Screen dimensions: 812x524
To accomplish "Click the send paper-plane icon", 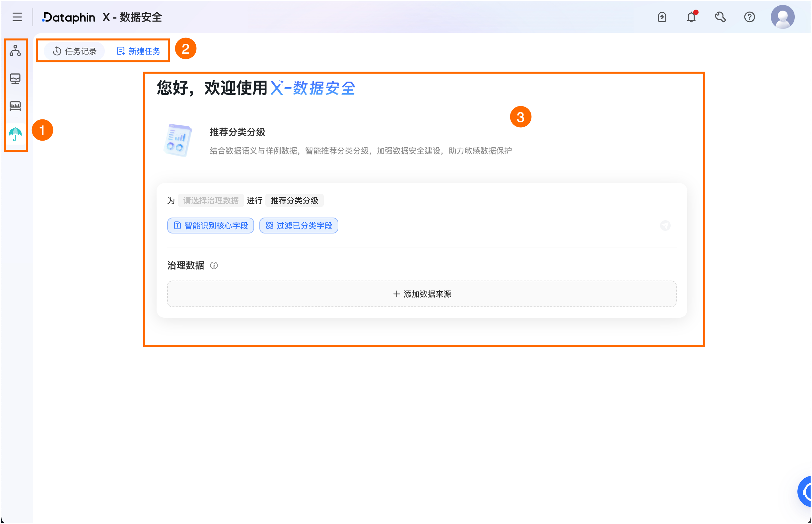I will tap(665, 226).
